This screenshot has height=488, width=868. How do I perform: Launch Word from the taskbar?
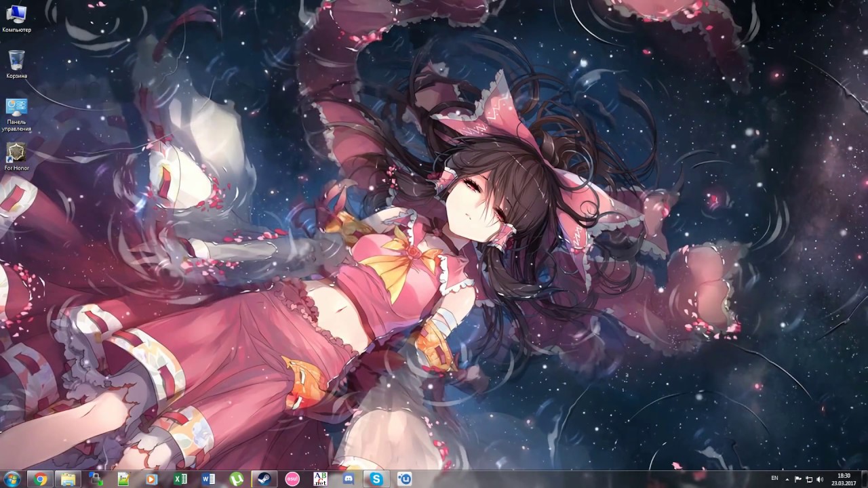pyautogui.click(x=208, y=479)
